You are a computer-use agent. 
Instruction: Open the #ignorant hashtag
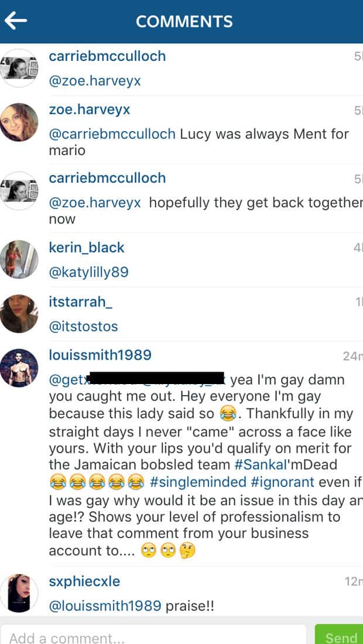point(282,481)
